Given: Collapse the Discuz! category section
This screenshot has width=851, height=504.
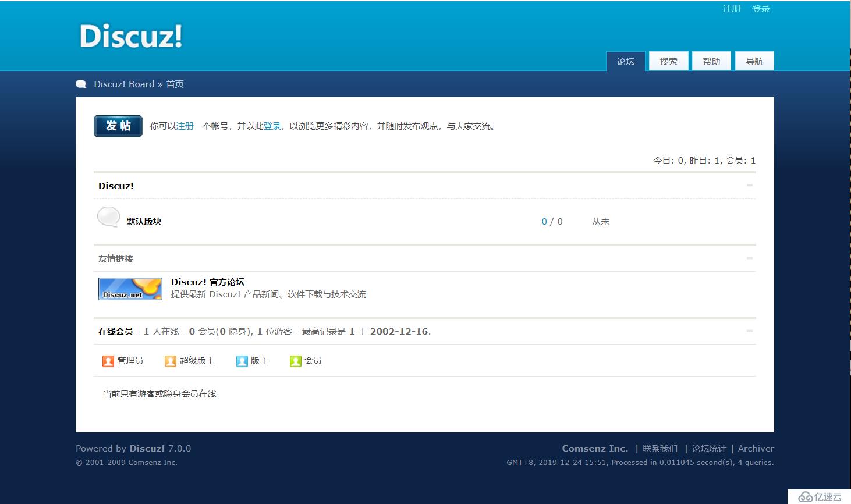Looking at the screenshot, I should [x=750, y=186].
